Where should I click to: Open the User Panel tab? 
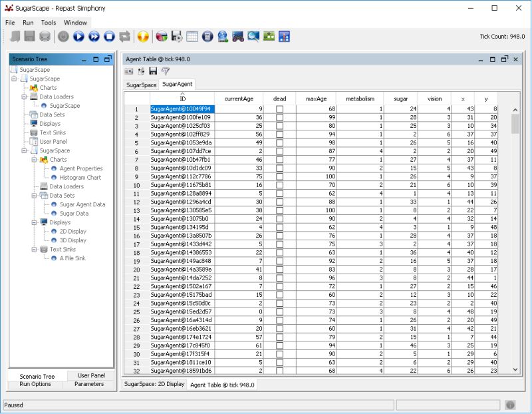[91, 375]
